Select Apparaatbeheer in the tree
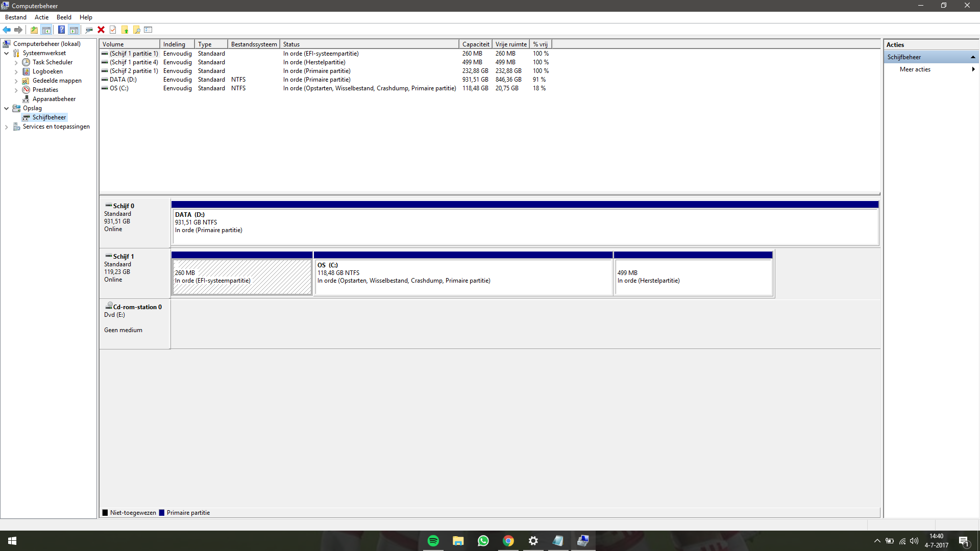Viewport: 980px width, 551px height. click(x=54, y=99)
